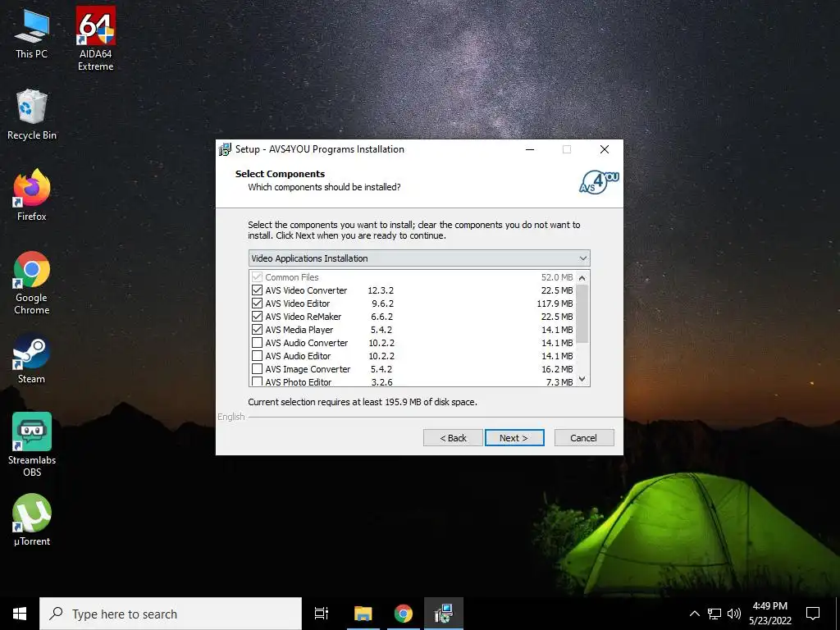This screenshot has height=630, width=840.
Task: Open Task View on the taskbar
Action: pyautogui.click(x=322, y=614)
